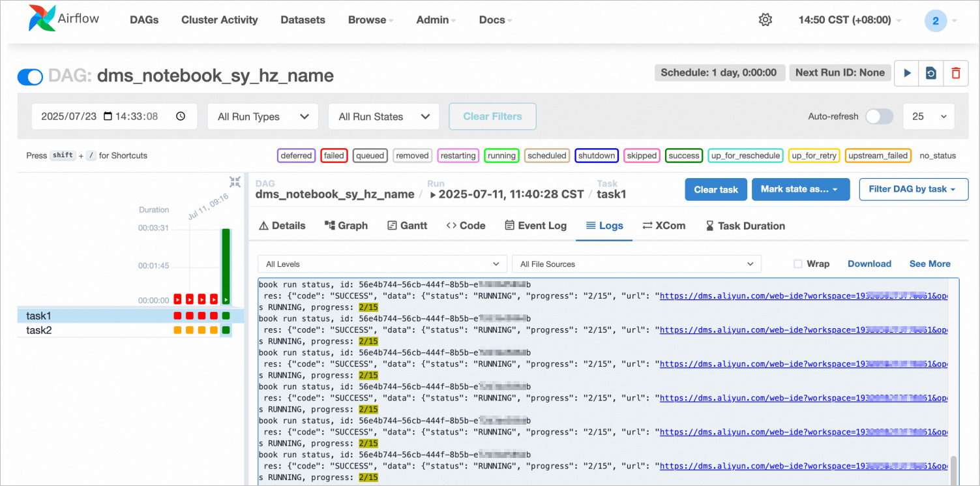Open Cluster Activity in the navbar
The image size is (980, 486).
click(x=220, y=20)
